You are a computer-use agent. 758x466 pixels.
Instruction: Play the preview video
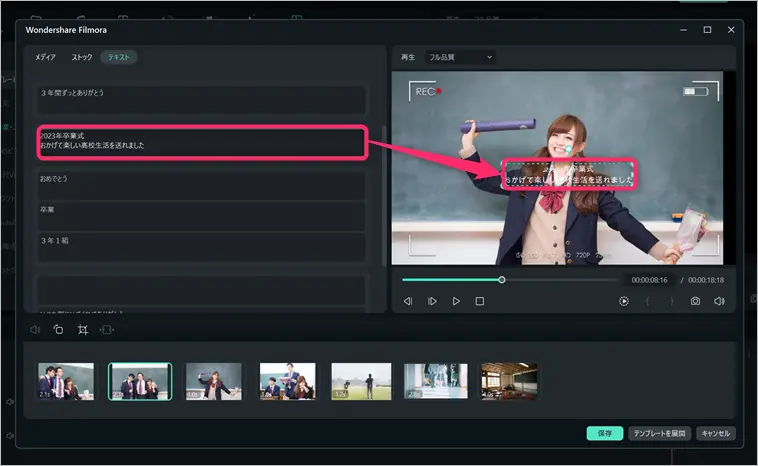click(456, 301)
